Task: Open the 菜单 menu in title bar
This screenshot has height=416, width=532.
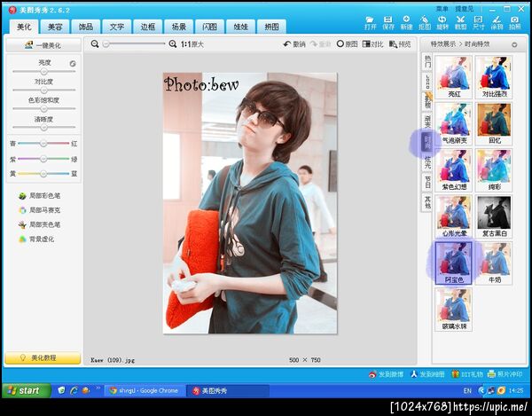Action: click(442, 9)
